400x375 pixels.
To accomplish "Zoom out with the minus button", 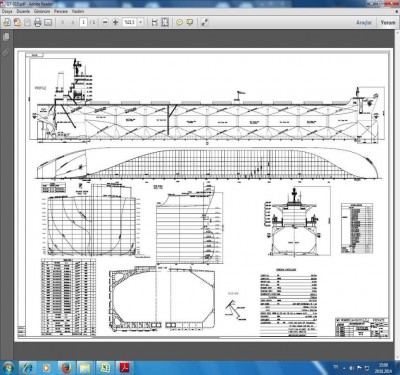I will click(x=105, y=22).
